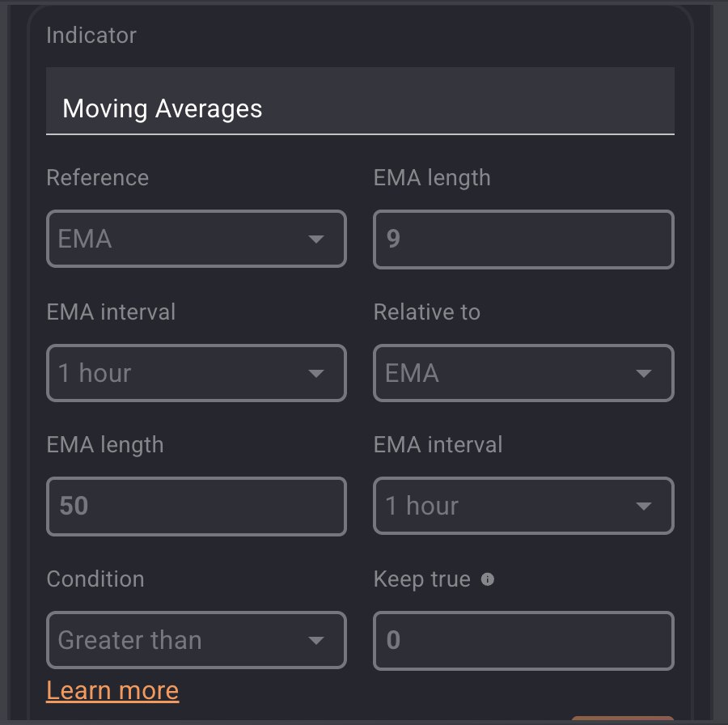728x725 pixels.
Task: Focus the EMA length field containing 9
Action: click(523, 240)
